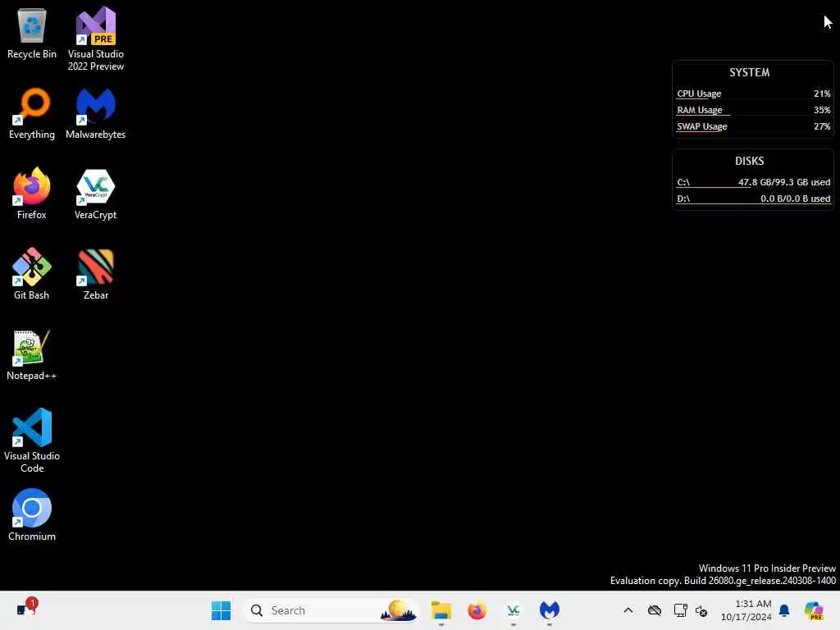
Task: Open File Explorer from the taskbar
Action: pos(441,610)
